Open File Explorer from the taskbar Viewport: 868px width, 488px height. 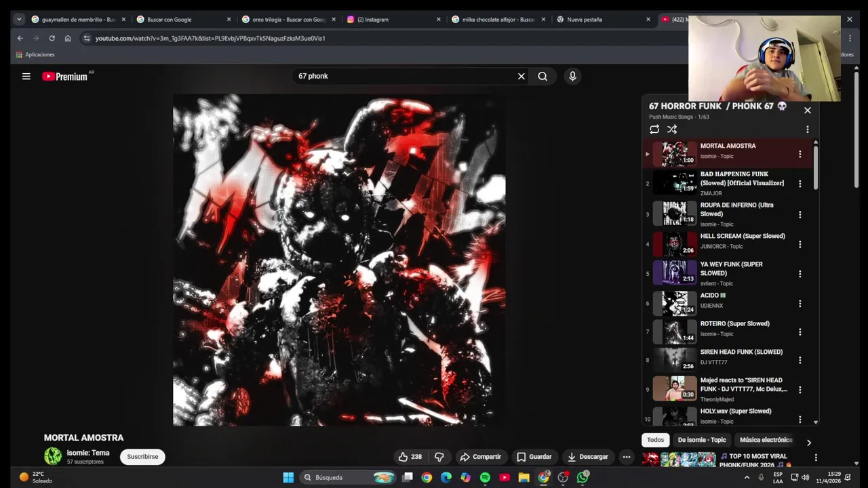coord(524,477)
